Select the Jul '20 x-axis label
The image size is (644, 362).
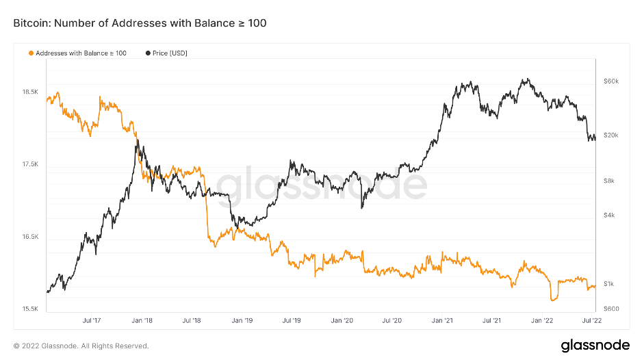(391, 320)
